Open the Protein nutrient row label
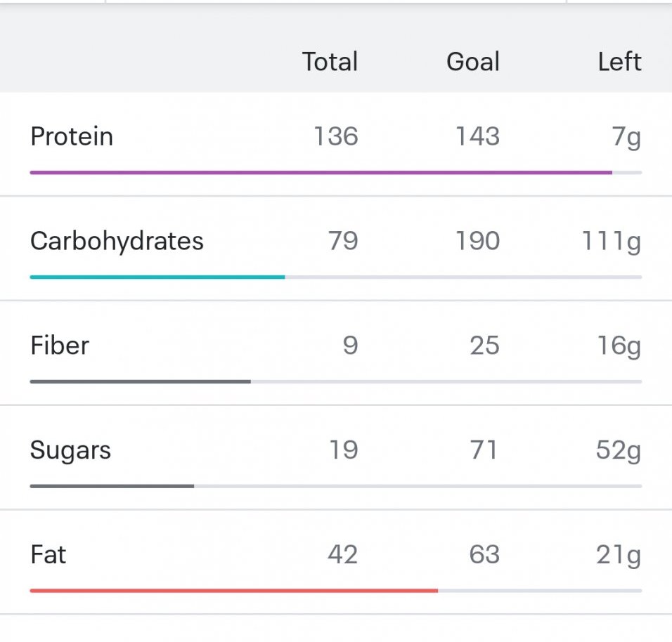 click(72, 136)
